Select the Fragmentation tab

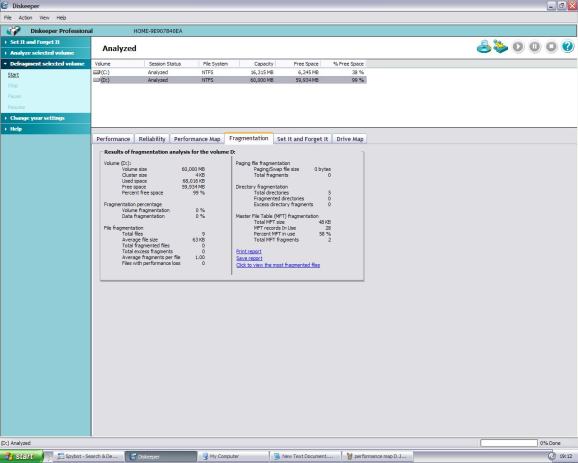(x=249, y=138)
